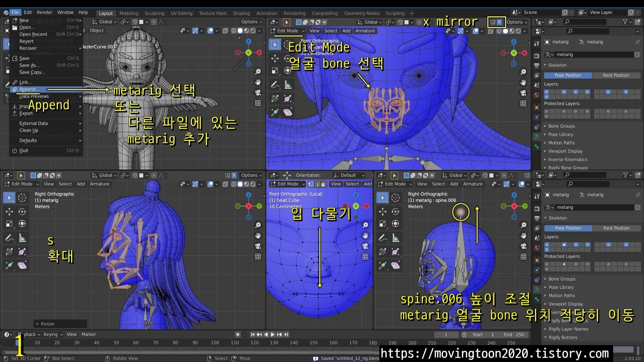
Task: Click zoom magnifier in top-right viewport
Action: (523, 72)
